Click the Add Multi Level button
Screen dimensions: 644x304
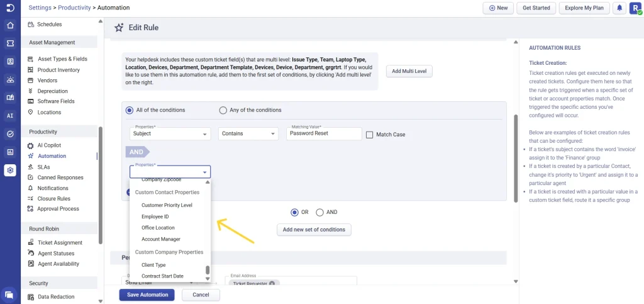tap(409, 71)
